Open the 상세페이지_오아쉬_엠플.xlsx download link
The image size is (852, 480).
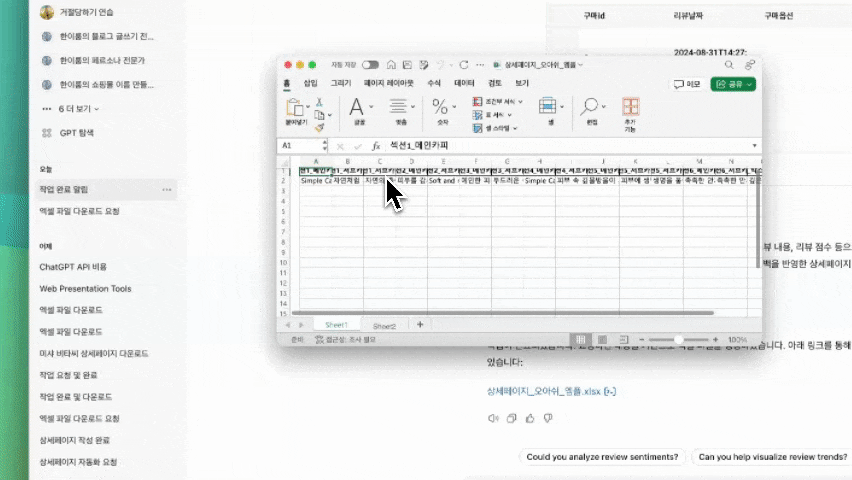pos(543,391)
